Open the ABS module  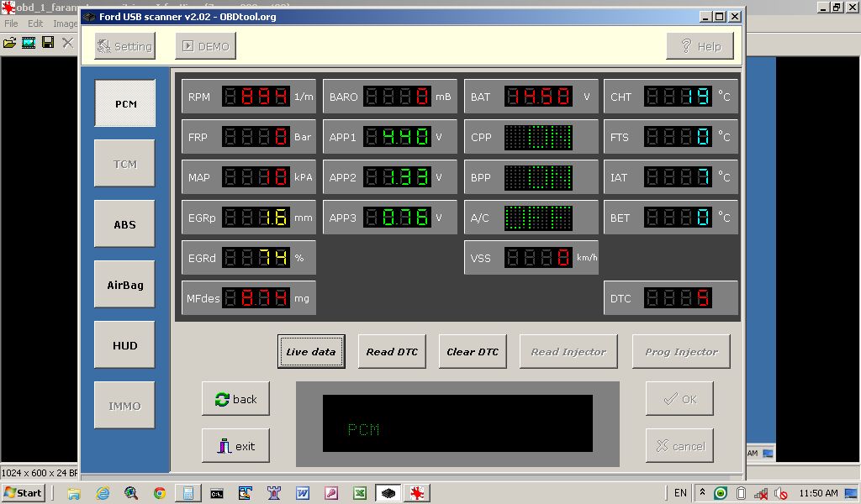[124, 224]
